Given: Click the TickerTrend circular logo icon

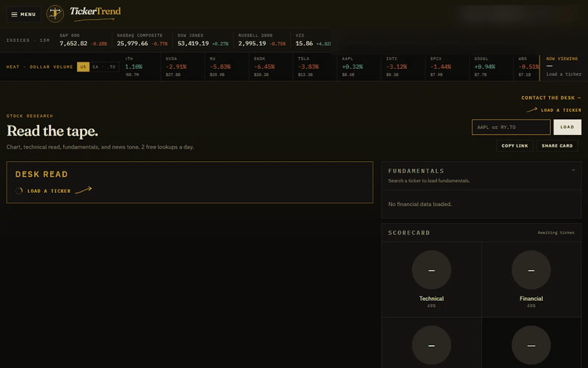Looking at the screenshot, I should point(55,14).
